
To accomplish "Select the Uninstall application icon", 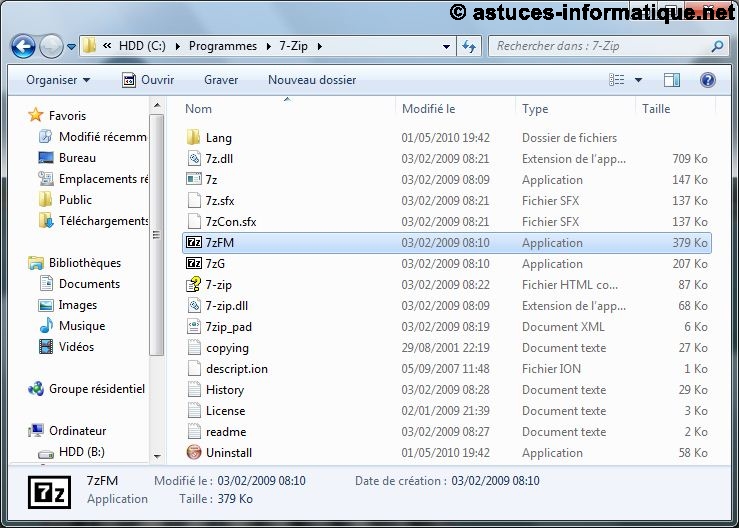I will (194, 452).
